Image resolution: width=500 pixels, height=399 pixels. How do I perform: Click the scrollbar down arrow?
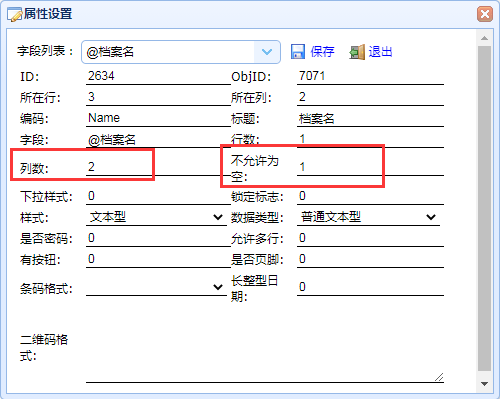(x=484, y=384)
